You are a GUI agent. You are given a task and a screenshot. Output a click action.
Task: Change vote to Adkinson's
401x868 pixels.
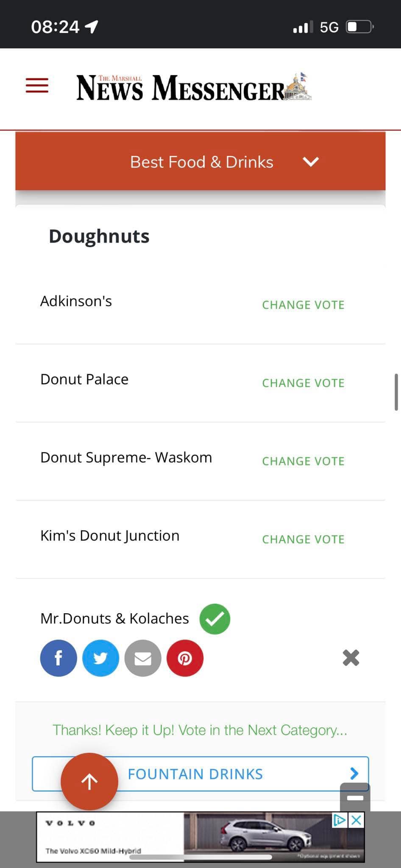click(x=303, y=305)
